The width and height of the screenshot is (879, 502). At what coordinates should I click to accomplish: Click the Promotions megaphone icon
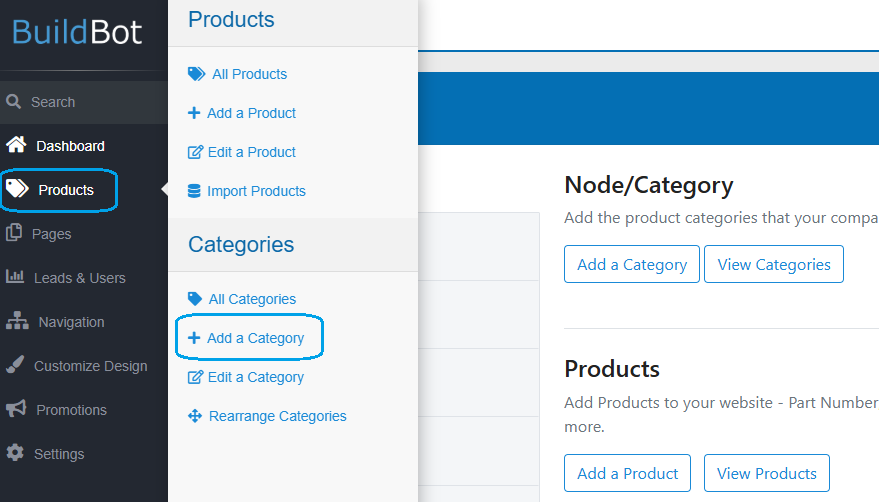tap(16, 408)
